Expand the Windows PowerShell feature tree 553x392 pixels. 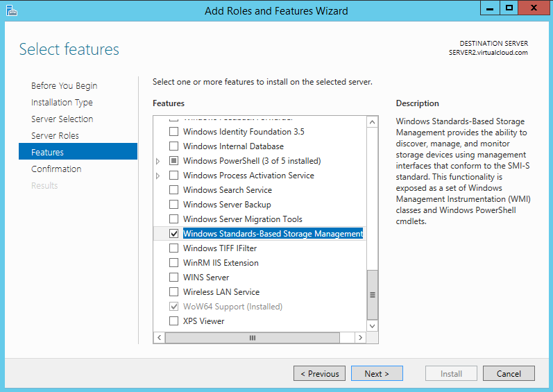158,161
